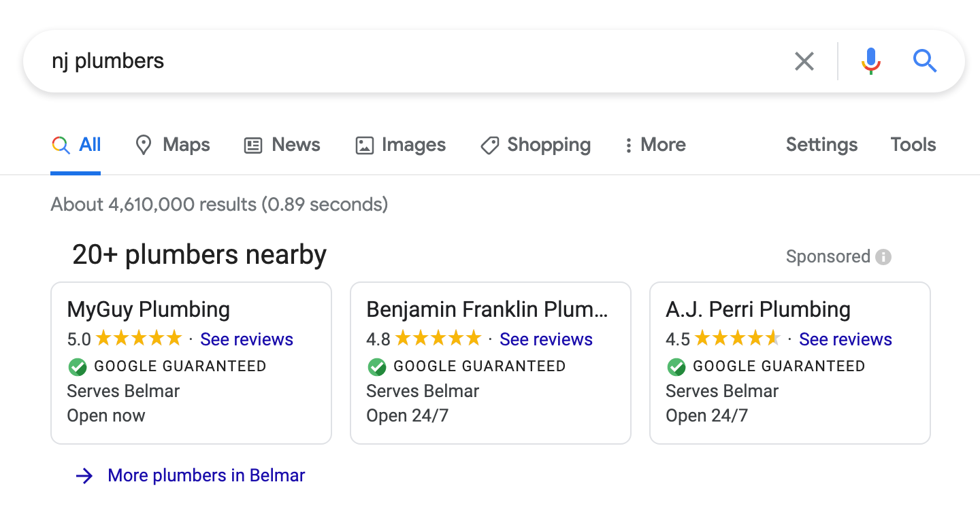Switch to the Shopping tab
The image size is (980, 514).
click(x=536, y=145)
